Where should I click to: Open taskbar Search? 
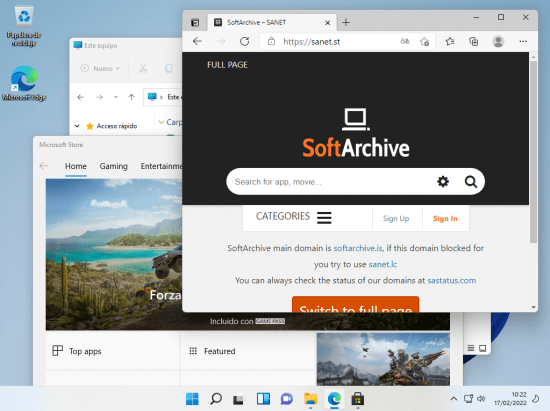(216, 399)
